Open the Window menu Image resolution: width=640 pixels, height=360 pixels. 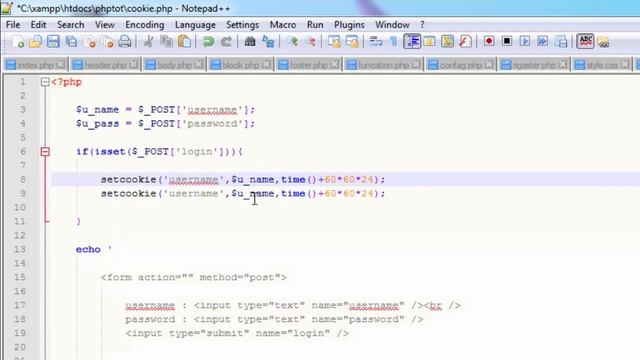pos(392,25)
